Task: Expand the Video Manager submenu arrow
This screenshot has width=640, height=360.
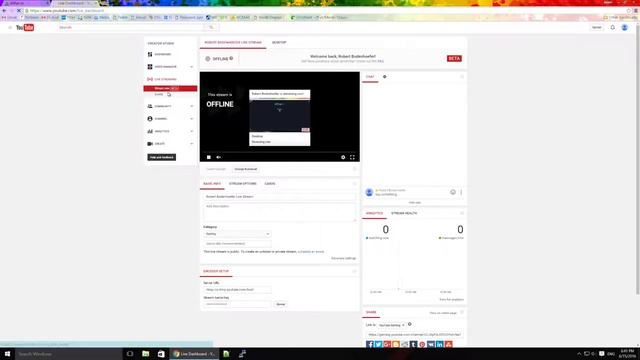Action: tap(191, 67)
